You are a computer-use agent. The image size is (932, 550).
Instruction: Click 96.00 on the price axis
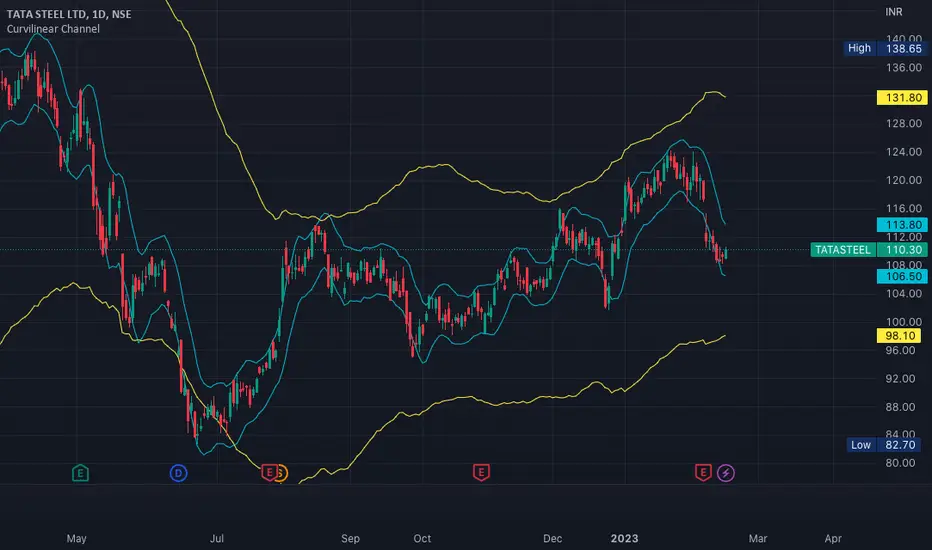[x=901, y=350]
